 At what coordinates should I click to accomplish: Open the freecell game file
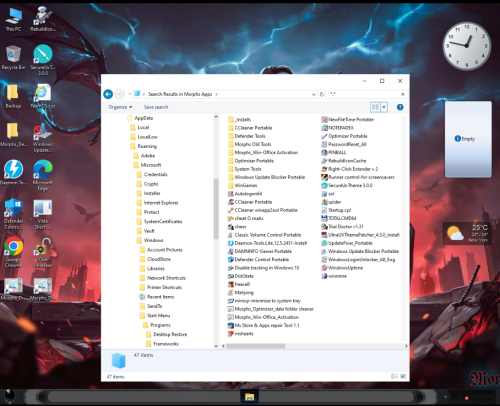[x=239, y=284]
